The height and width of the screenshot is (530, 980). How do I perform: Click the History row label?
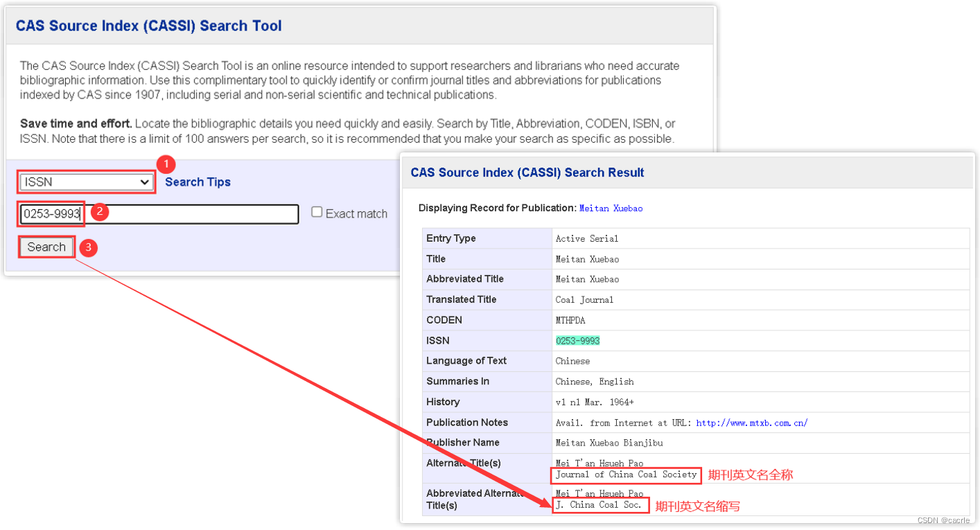[x=443, y=401]
